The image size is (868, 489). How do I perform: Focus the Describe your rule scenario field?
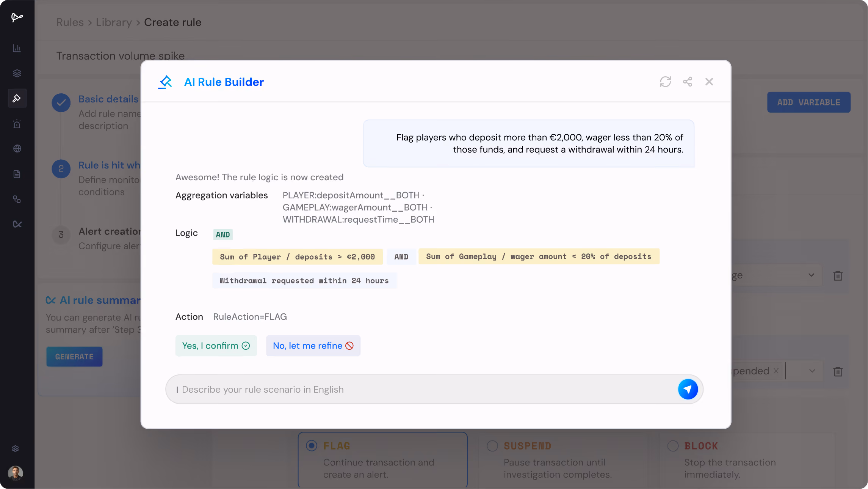pos(434,389)
